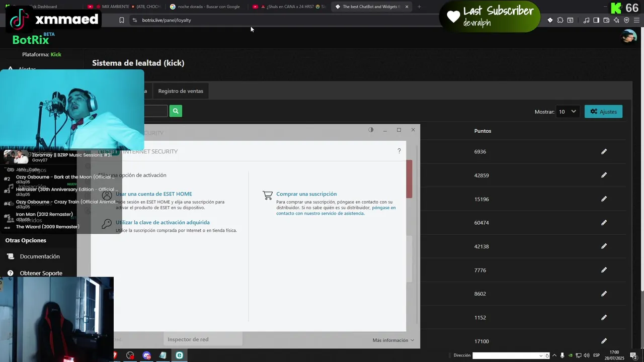
Task: Open taskbar Dirección address dropdown arrow
Action: click(541, 355)
